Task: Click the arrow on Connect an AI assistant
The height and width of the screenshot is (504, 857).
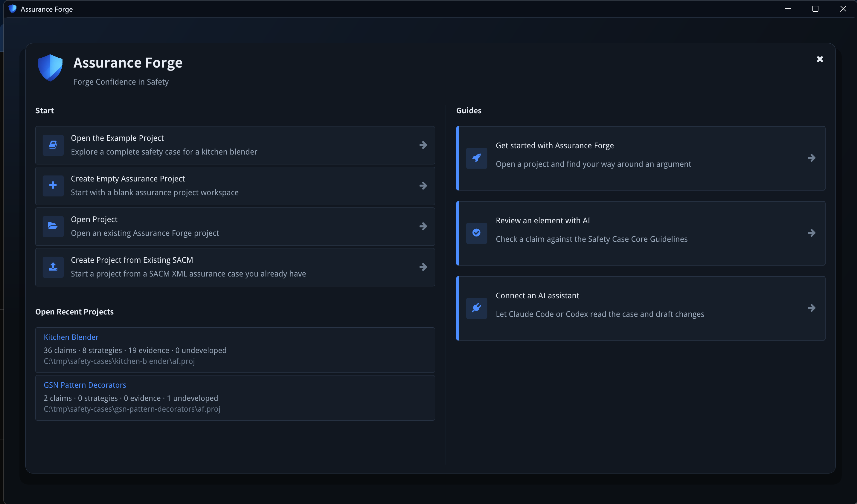Action: [x=812, y=308]
